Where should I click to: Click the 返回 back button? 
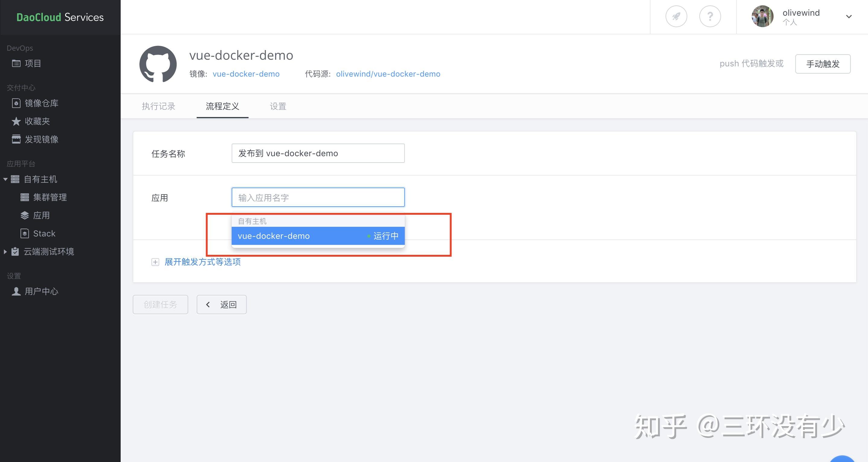click(221, 305)
